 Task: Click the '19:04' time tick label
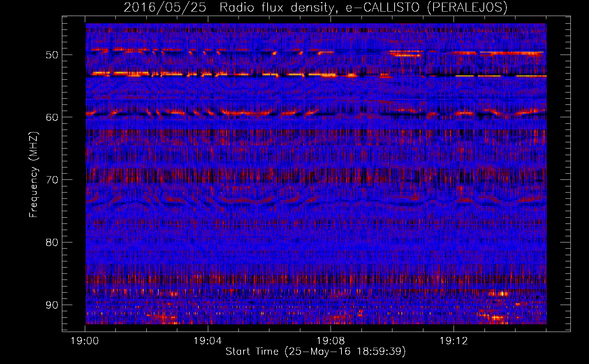pyautogui.click(x=207, y=341)
